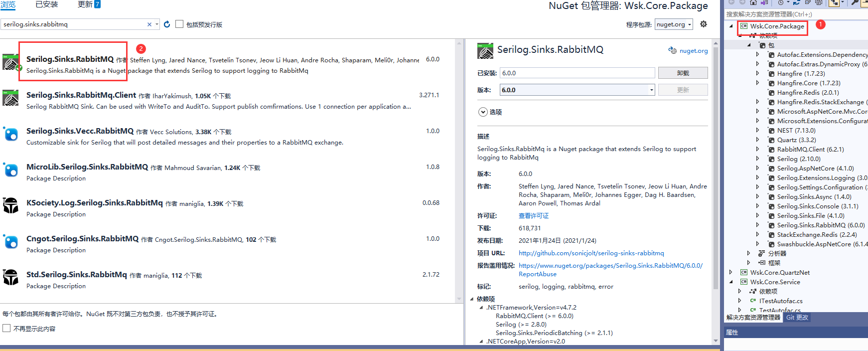Click the 包 packages folder icon
This screenshot has width=868, height=351.
(x=762, y=45)
